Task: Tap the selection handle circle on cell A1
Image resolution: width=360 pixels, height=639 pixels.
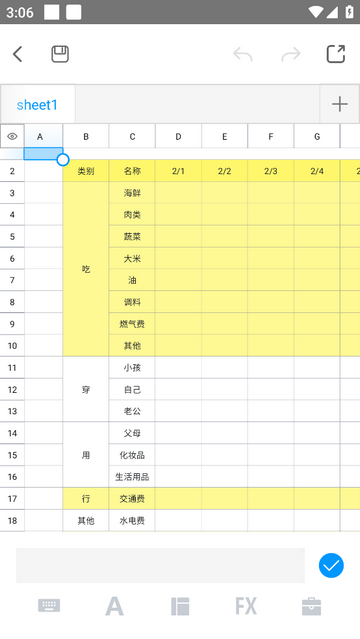Action: (63, 159)
